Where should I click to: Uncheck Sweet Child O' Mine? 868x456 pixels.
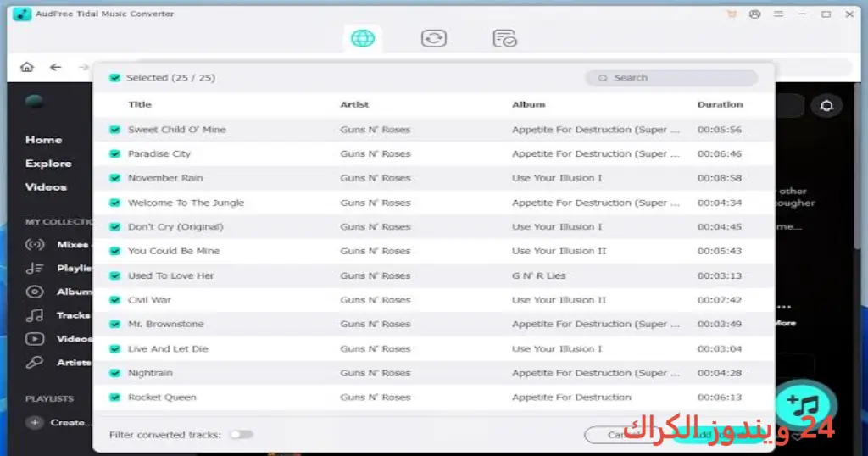114,130
